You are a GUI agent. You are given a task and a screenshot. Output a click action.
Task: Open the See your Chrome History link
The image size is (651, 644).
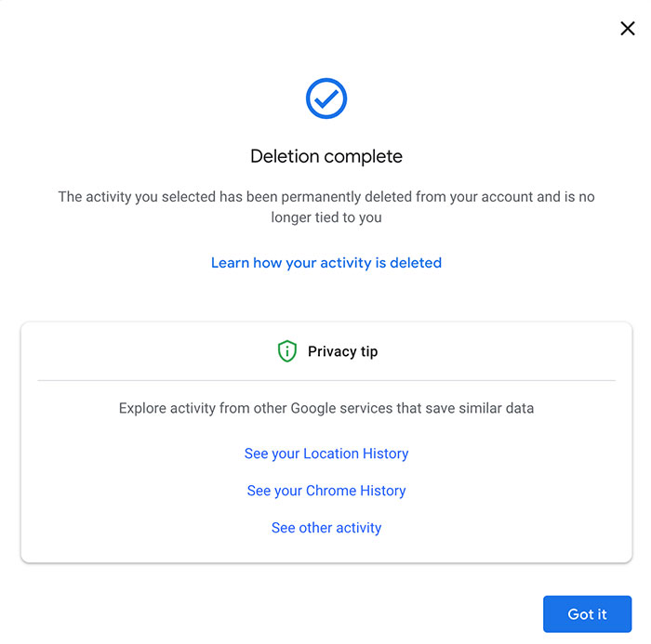tap(326, 491)
